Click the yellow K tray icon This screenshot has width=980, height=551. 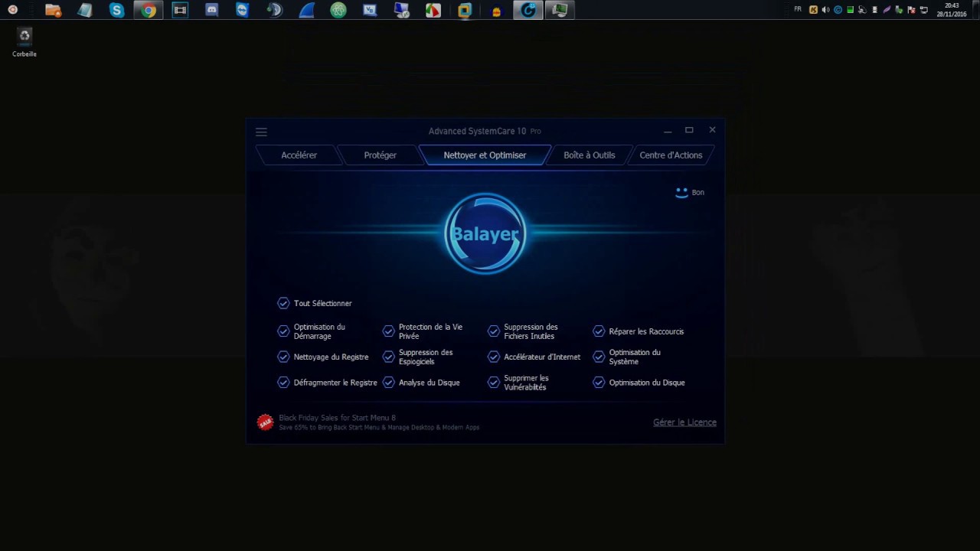coord(813,10)
